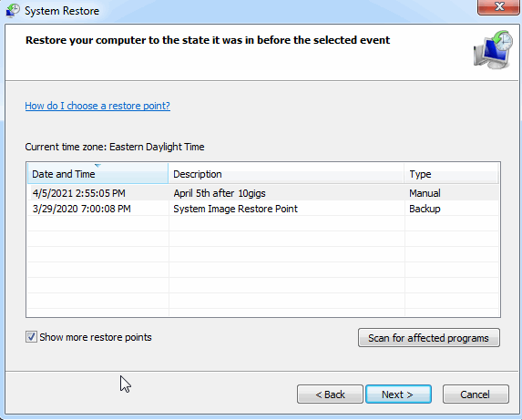522x420 pixels.
Task: Cancel the System Restore wizard
Action: click(x=476, y=394)
